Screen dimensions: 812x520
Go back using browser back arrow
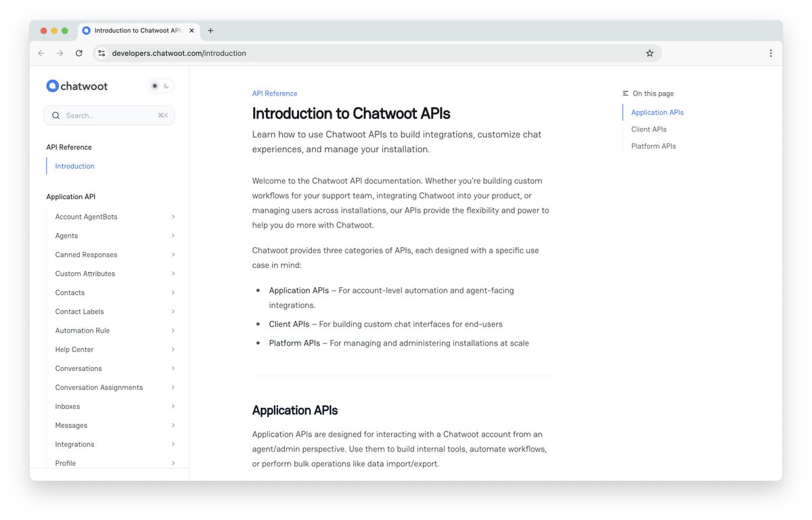(41, 53)
